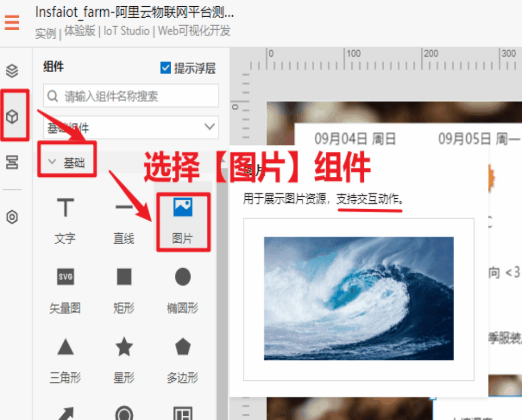Select the 直线 line component

(124, 221)
